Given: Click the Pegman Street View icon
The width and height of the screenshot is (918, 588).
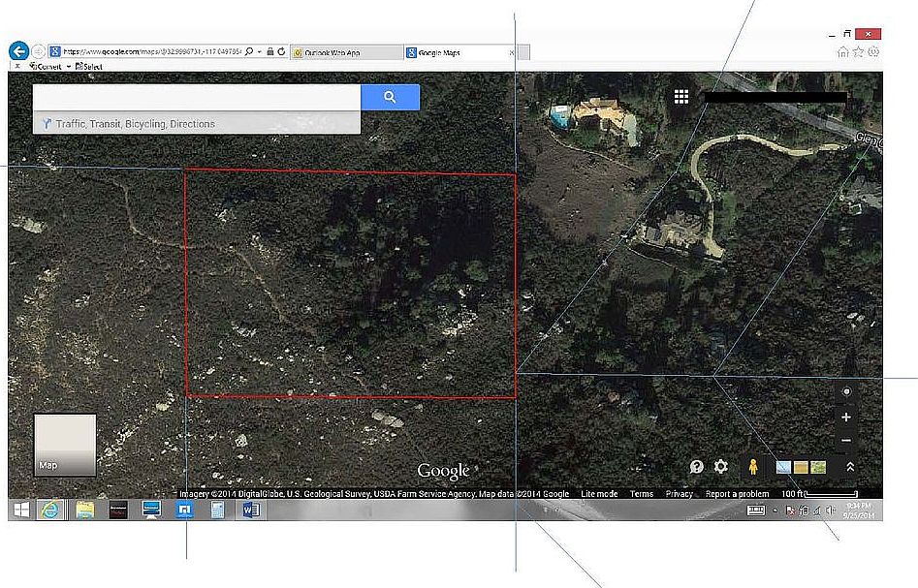Looking at the screenshot, I should coord(752,467).
